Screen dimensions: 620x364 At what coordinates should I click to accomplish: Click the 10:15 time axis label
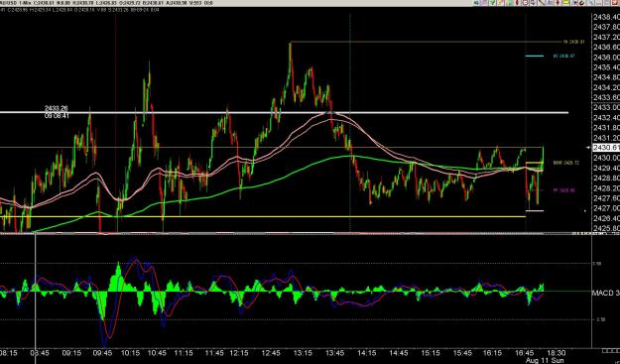[131, 353]
